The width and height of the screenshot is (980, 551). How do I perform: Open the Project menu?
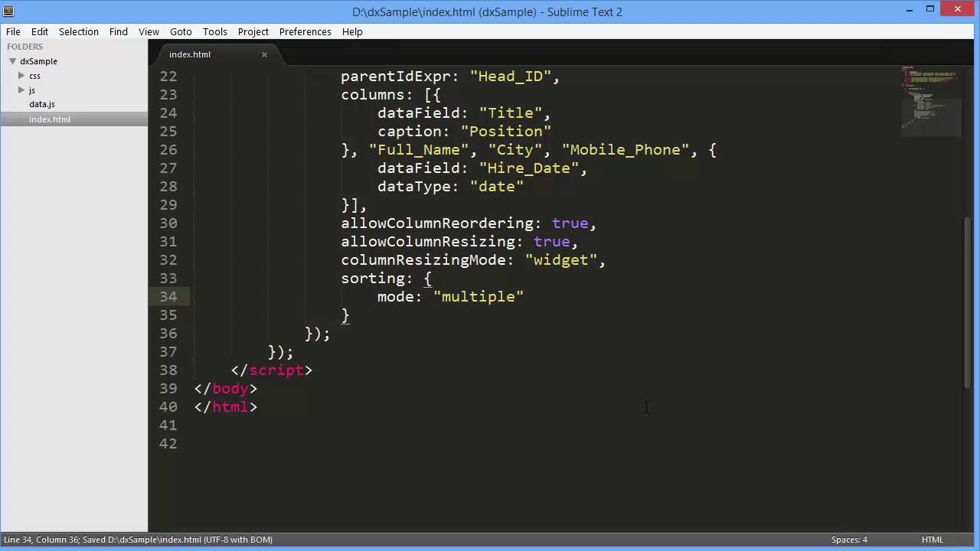point(253,31)
